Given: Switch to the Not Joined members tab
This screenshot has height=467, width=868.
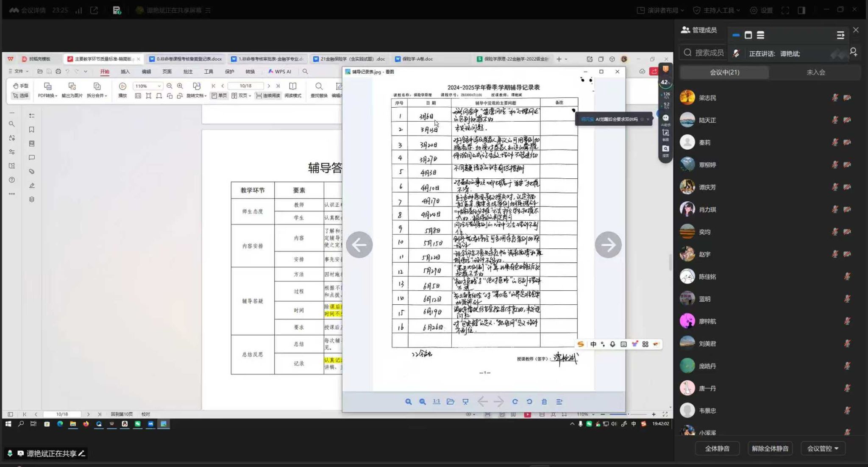Looking at the screenshot, I should click(815, 72).
